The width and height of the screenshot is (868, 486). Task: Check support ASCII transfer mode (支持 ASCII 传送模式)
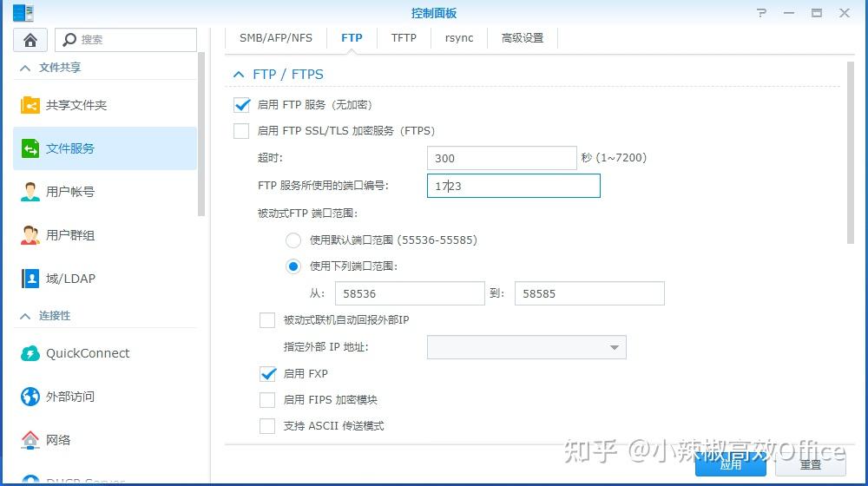point(267,425)
